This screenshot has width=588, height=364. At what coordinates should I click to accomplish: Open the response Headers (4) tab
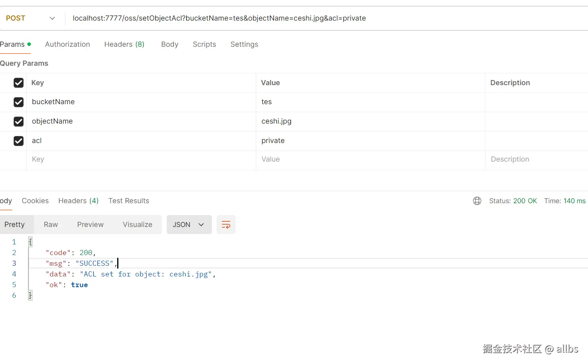[x=78, y=201]
